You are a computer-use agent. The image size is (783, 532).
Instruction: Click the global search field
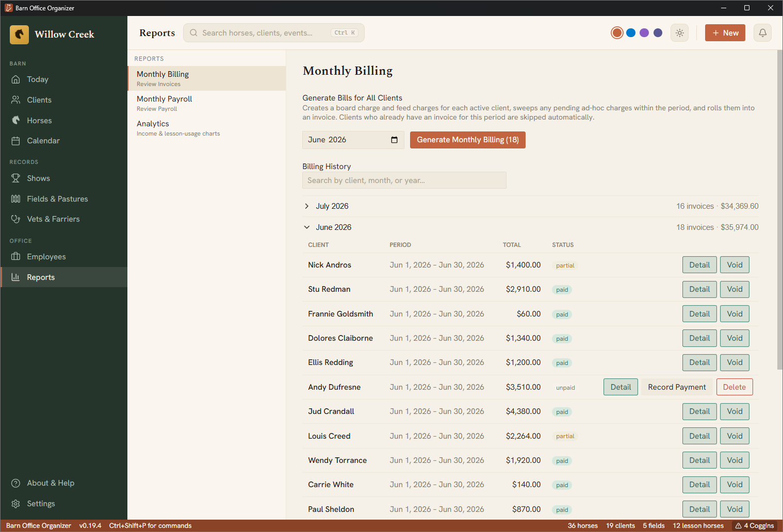[274, 33]
